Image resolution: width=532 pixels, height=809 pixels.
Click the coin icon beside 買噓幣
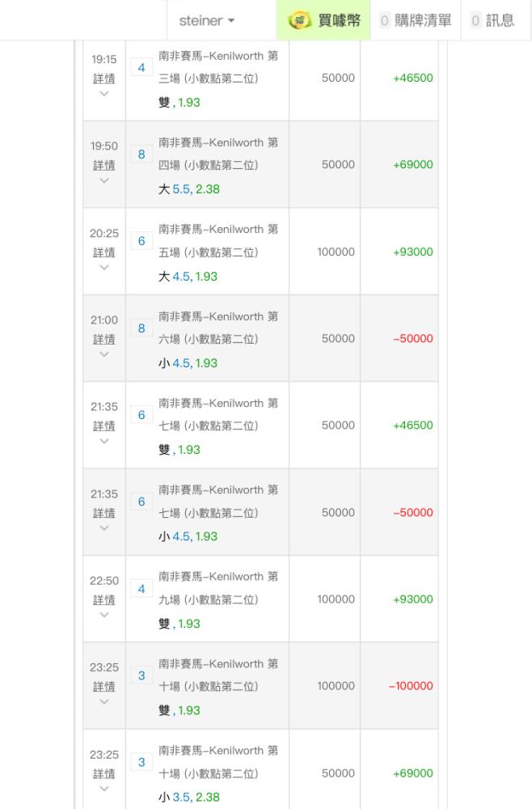point(299,21)
